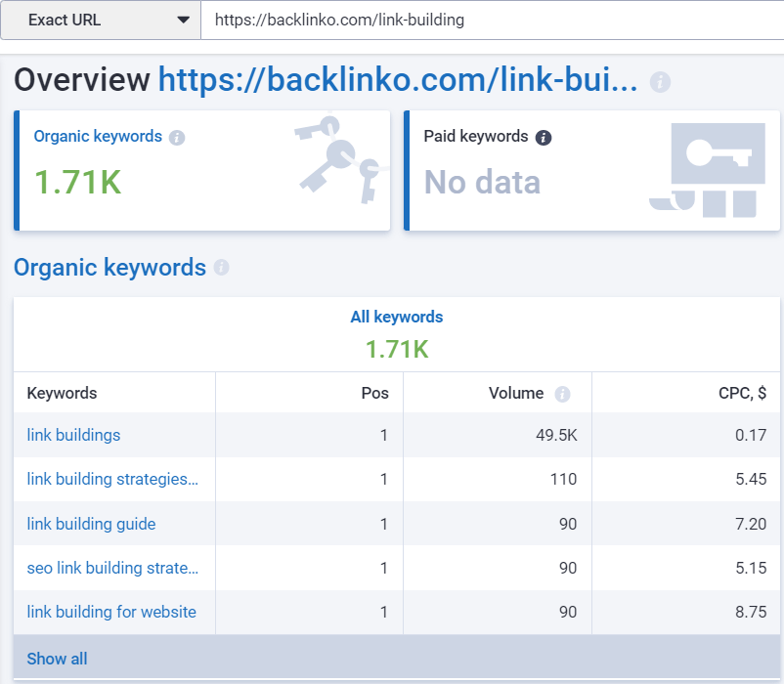Open the 'seo link building strate...' keyword link
This screenshot has height=684, width=784.
point(112,568)
